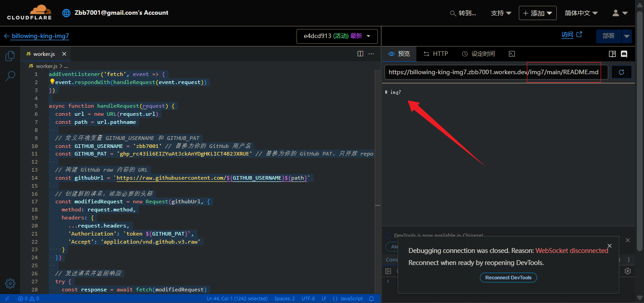Close the WebSocket disconnected dialog
The width and height of the screenshot is (644, 303).
[x=610, y=246]
